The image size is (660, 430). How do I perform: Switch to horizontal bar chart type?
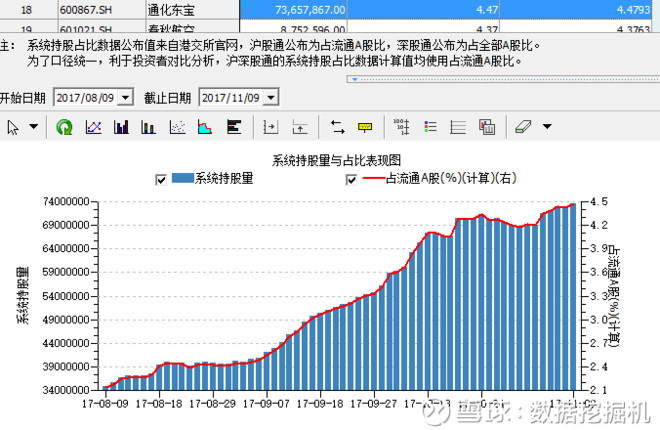(234, 127)
